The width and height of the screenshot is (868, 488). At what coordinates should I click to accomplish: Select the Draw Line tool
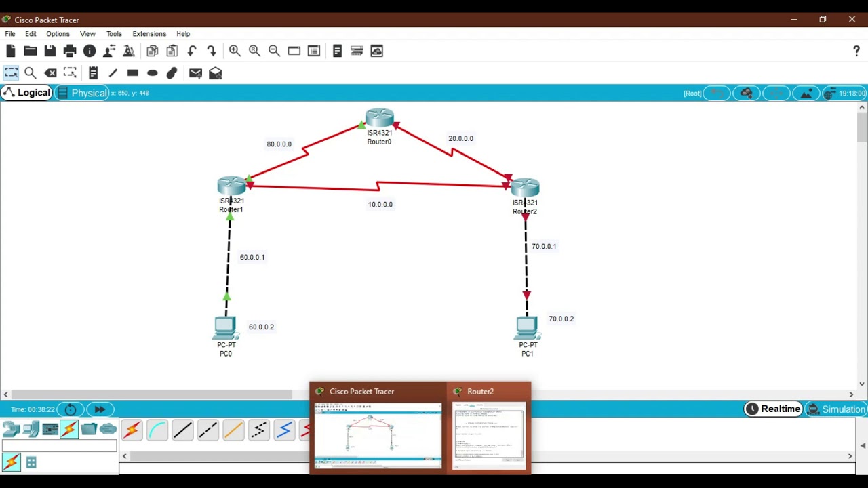point(113,73)
